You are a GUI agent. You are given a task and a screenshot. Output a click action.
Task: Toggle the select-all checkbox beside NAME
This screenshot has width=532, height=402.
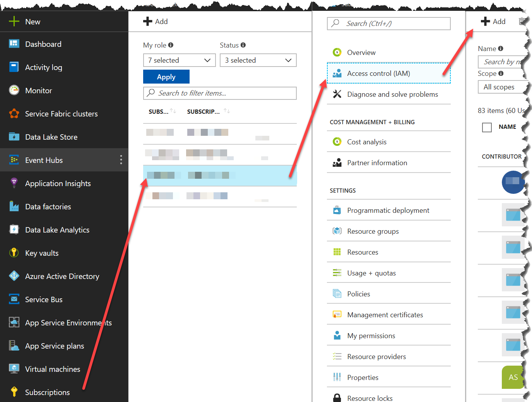487,127
